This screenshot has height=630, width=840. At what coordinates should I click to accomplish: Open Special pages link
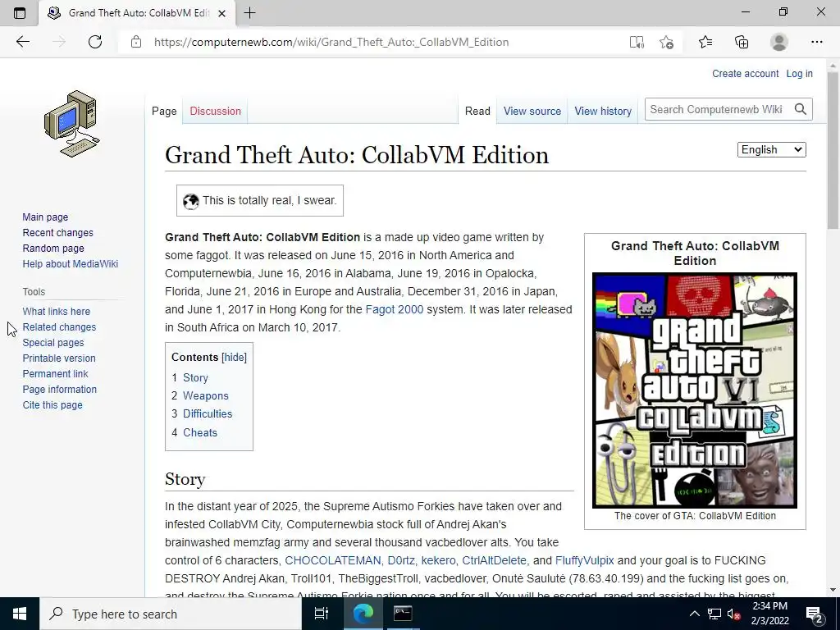(53, 342)
